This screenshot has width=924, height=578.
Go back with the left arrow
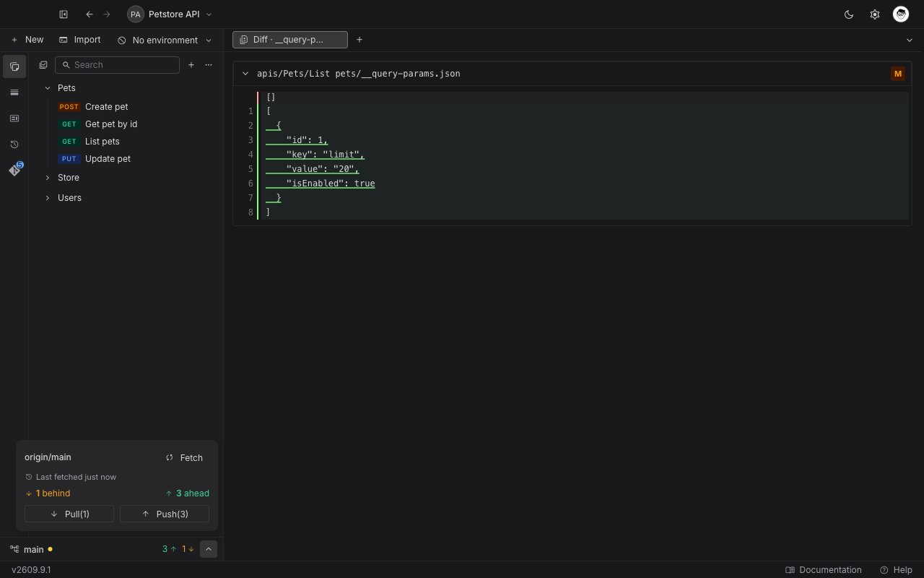click(x=90, y=14)
